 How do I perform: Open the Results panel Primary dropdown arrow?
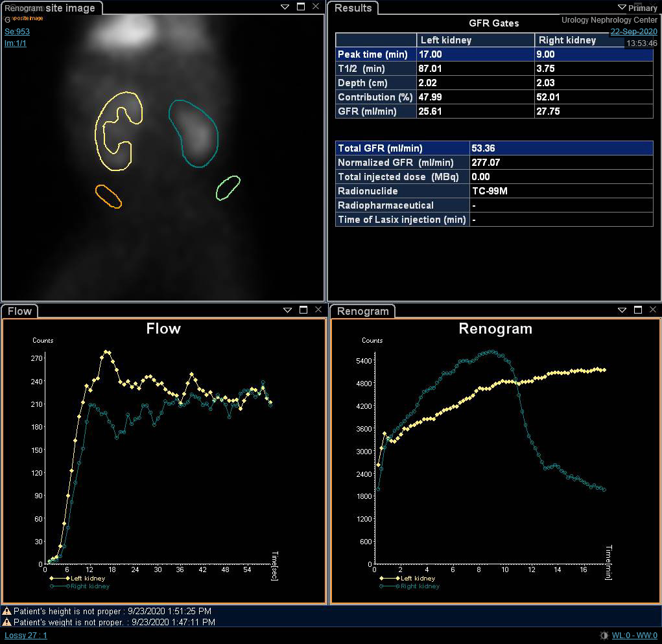622,8
